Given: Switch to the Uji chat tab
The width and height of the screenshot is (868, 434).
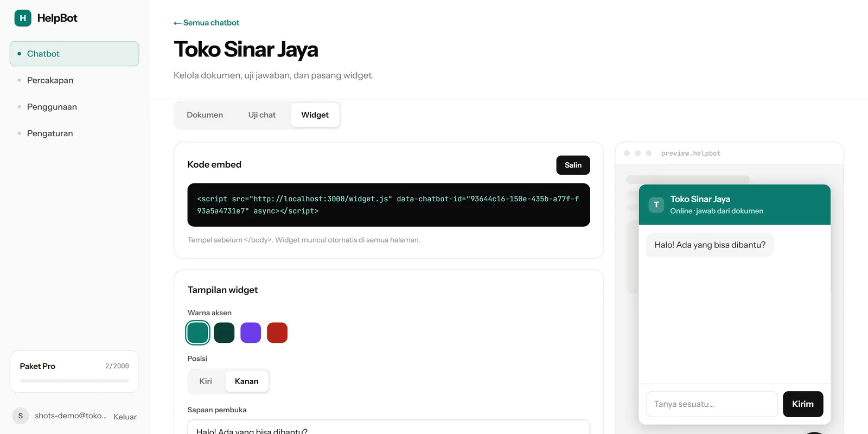Looking at the screenshot, I should coord(262,115).
